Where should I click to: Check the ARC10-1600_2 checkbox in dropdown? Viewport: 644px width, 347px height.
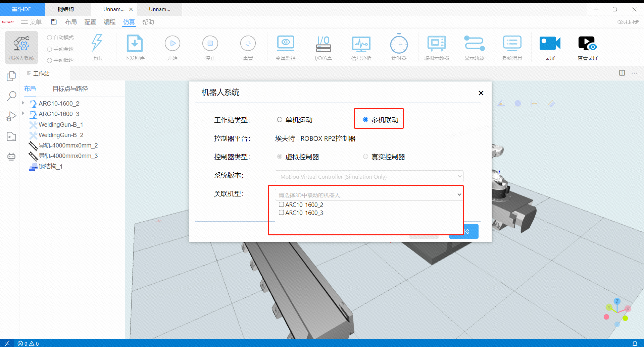click(282, 205)
